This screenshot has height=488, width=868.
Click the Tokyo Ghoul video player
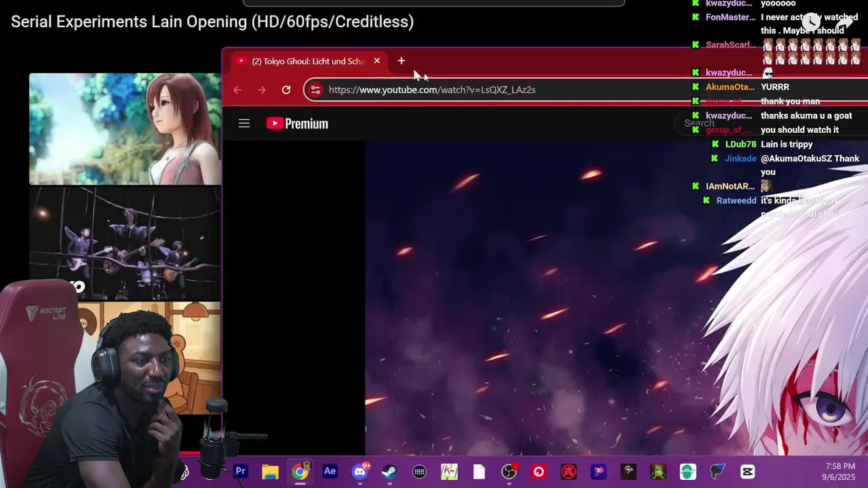click(x=616, y=298)
